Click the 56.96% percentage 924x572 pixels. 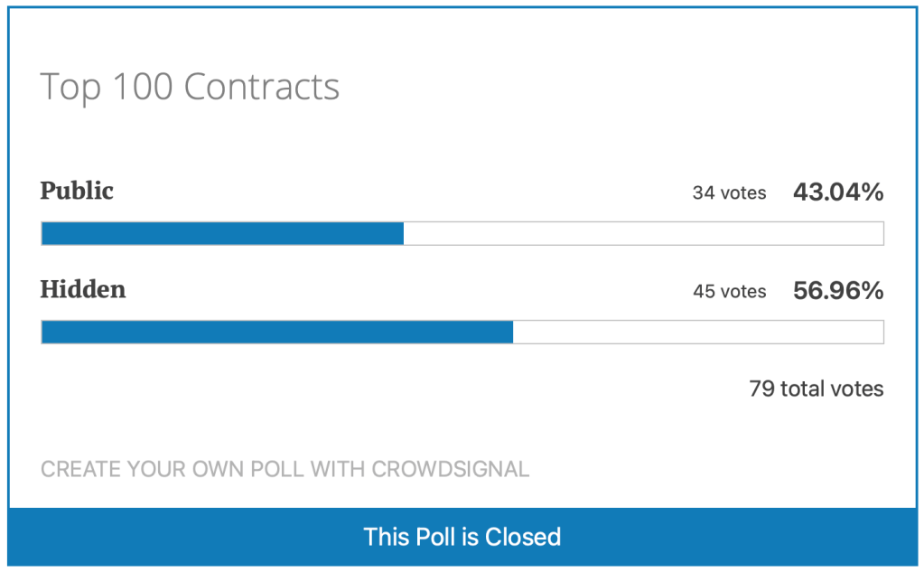coord(837,290)
